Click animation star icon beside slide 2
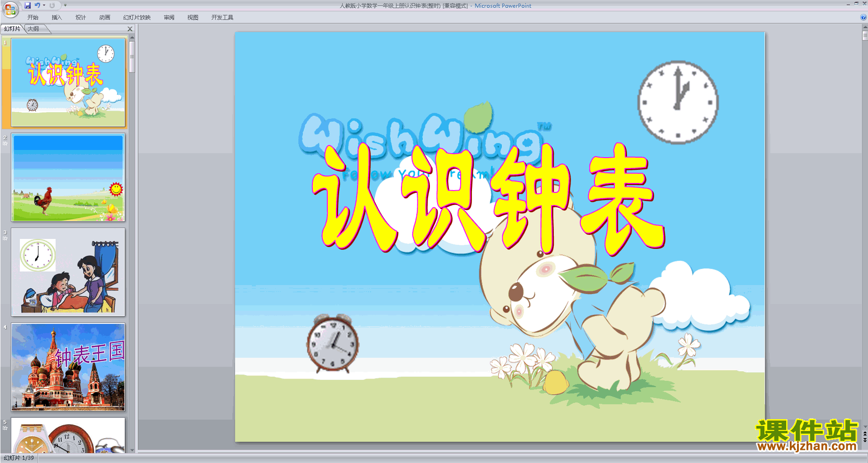This screenshot has width=868, height=463. [5, 144]
